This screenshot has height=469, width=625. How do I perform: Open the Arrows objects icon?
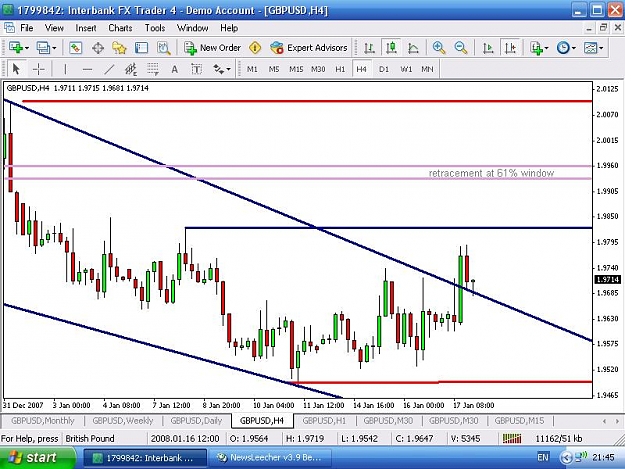(218, 69)
